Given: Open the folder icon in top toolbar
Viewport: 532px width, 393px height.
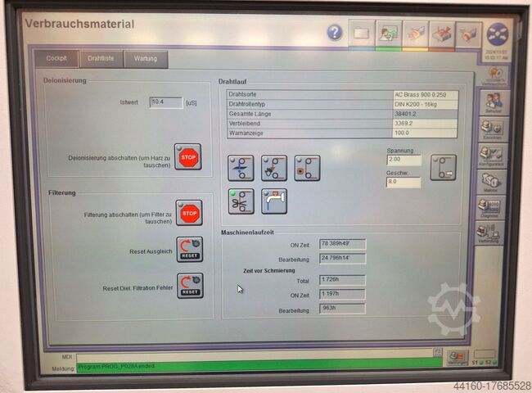Looking at the screenshot, I should 361,32.
